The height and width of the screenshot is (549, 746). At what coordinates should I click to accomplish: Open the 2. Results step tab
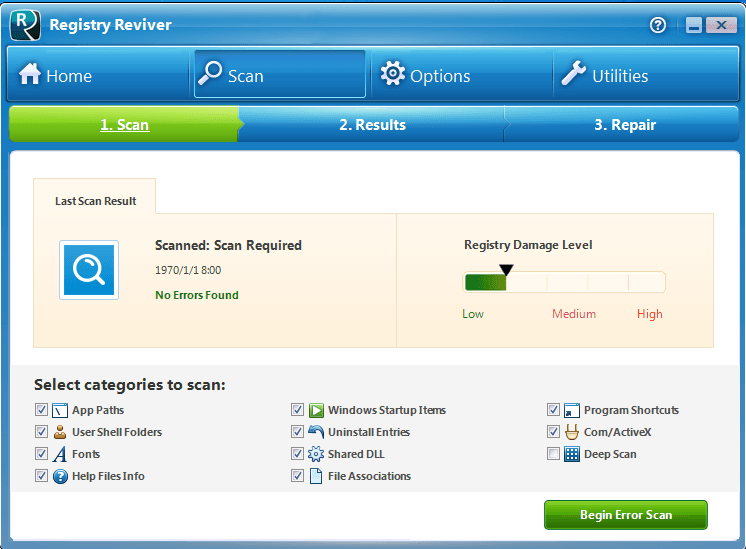click(372, 125)
